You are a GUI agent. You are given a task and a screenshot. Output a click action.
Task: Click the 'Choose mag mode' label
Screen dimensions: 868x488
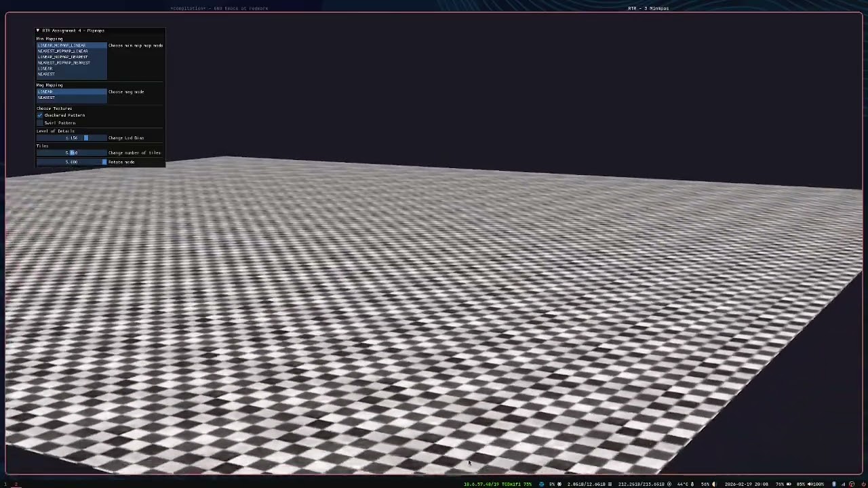point(126,91)
